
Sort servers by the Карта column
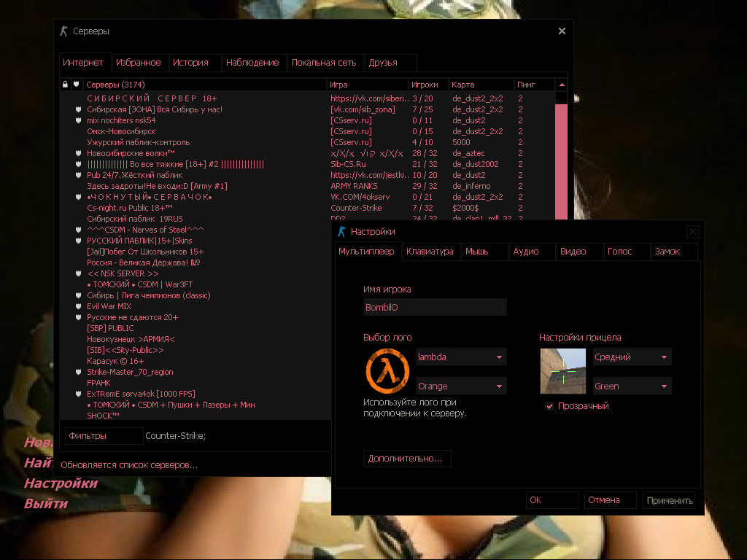click(481, 85)
